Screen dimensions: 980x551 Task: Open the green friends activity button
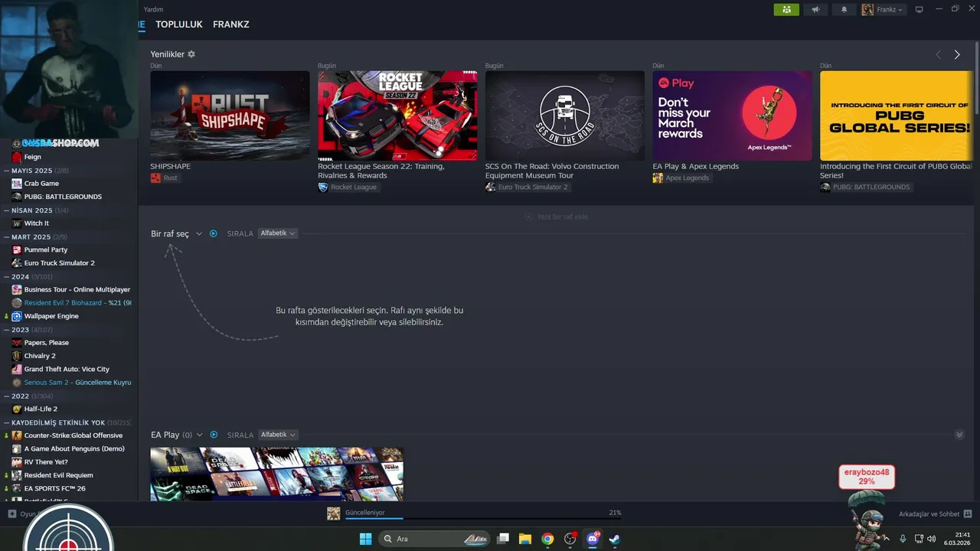786,10
